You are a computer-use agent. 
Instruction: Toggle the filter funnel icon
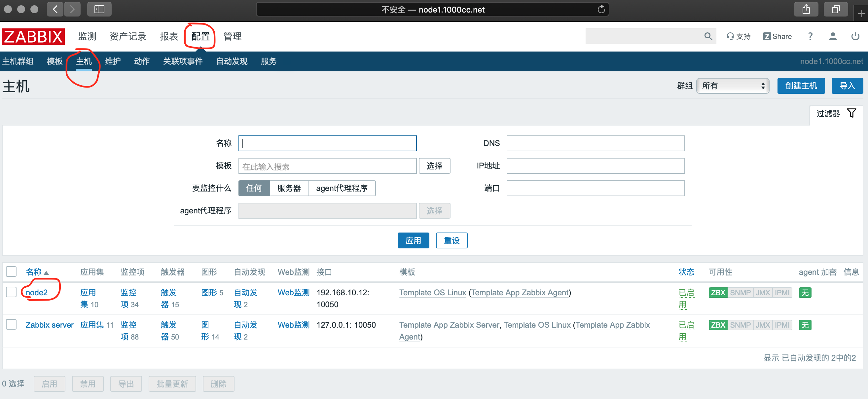pyautogui.click(x=851, y=113)
